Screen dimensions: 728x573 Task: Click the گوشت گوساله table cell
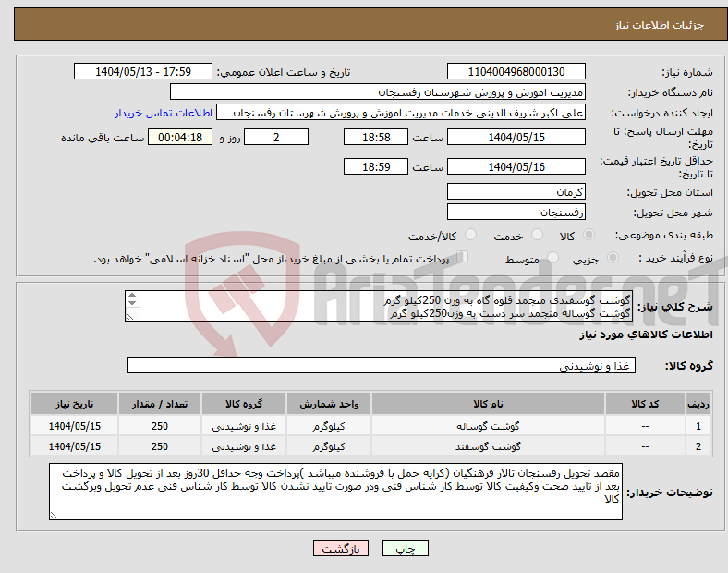[x=488, y=426]
